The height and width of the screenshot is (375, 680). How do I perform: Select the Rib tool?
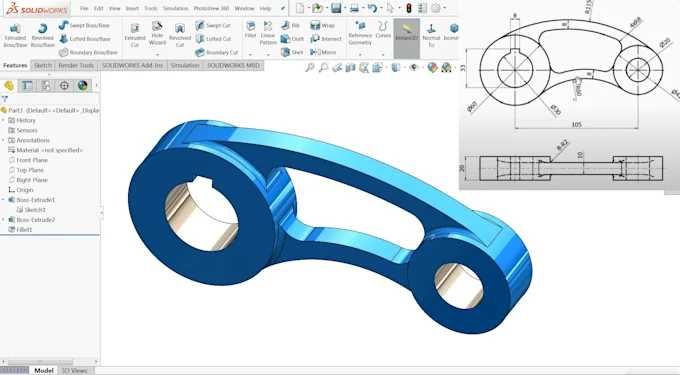tap(291, 26)
